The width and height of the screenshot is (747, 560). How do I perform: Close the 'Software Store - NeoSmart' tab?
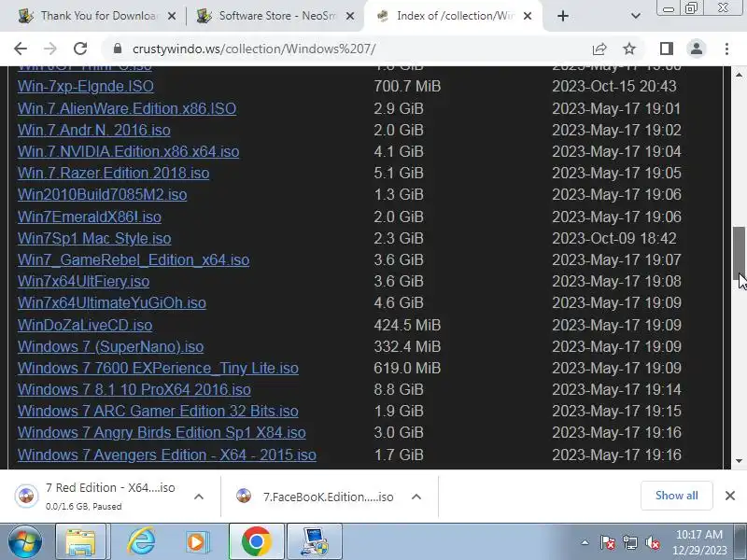(350, 16)
